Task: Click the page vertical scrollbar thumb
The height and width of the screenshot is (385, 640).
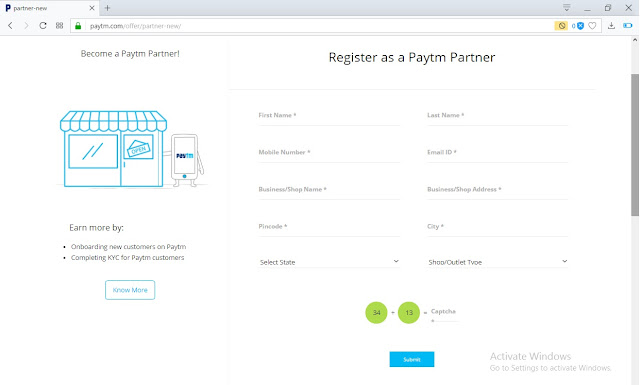Action: point(635,145)
